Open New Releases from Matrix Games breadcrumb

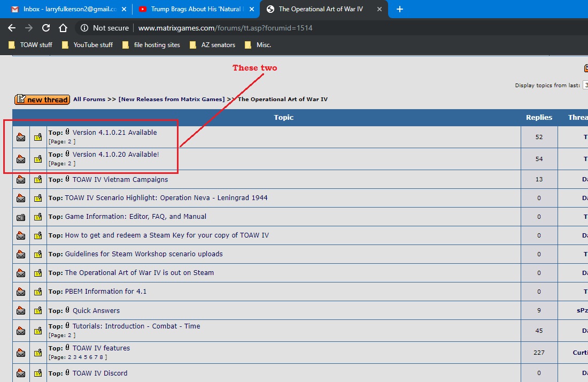(x=172, y=99)
